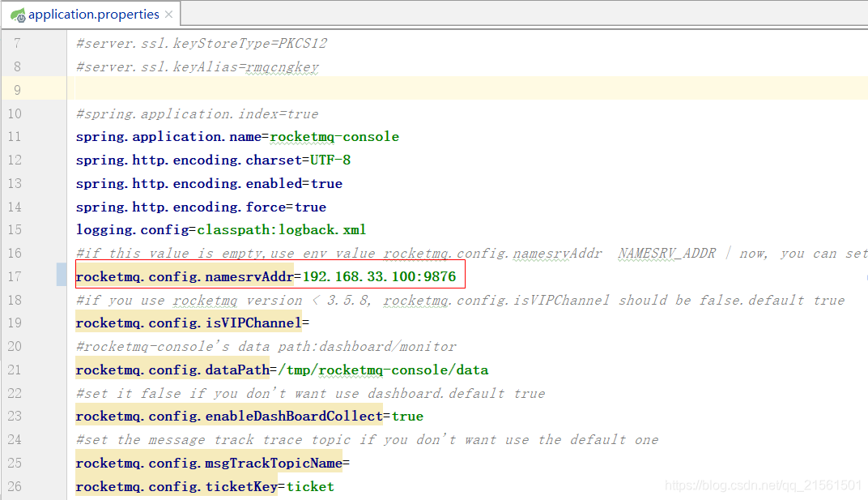Select the application.properties editor tab
The height and width of the screenshot is (500, 868).
tap(91, 15)
